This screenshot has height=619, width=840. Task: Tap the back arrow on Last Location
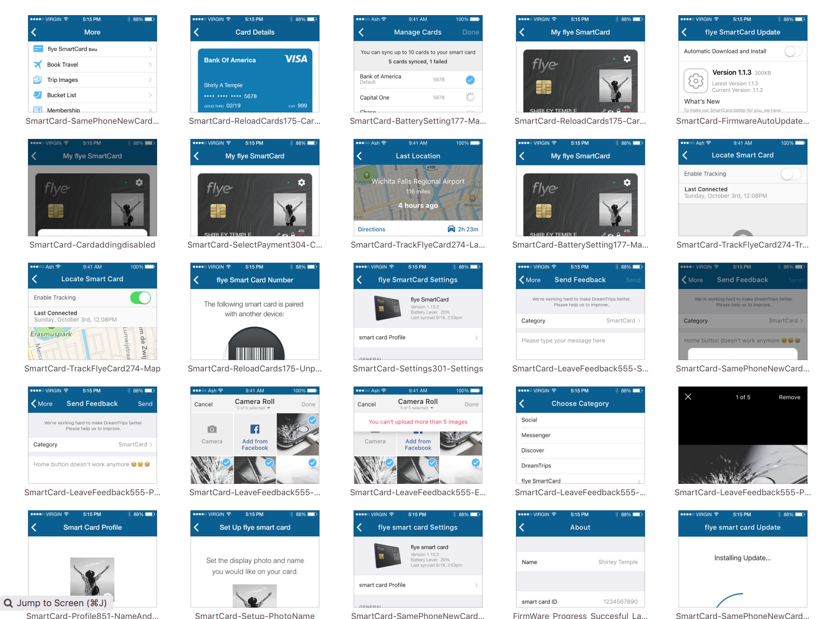click(x=359, y=156)
